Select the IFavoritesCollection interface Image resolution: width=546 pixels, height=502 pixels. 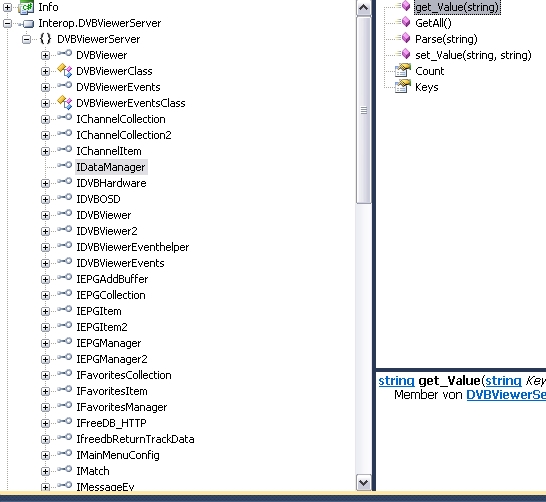coord(124,375)
